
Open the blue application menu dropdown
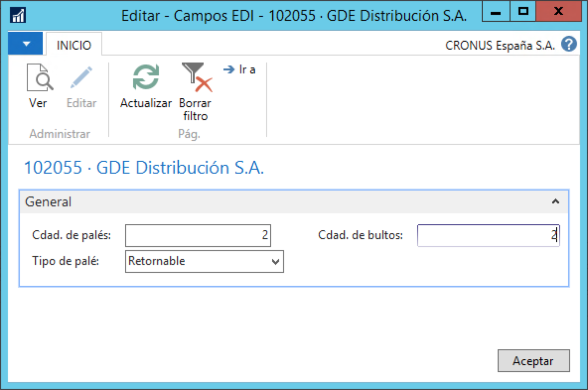click(x=25, y=44)
